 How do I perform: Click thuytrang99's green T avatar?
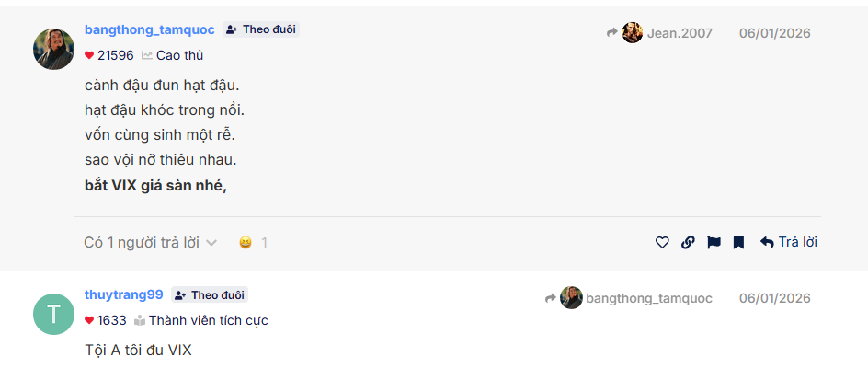[x=53, y=314]
